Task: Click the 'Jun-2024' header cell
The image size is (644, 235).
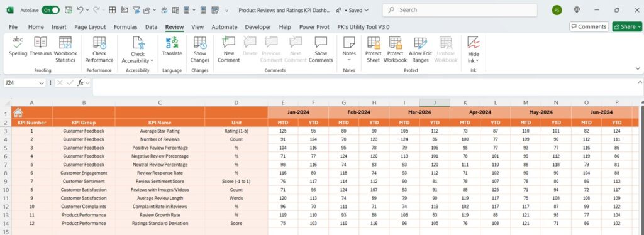Action: coord(602,112)
